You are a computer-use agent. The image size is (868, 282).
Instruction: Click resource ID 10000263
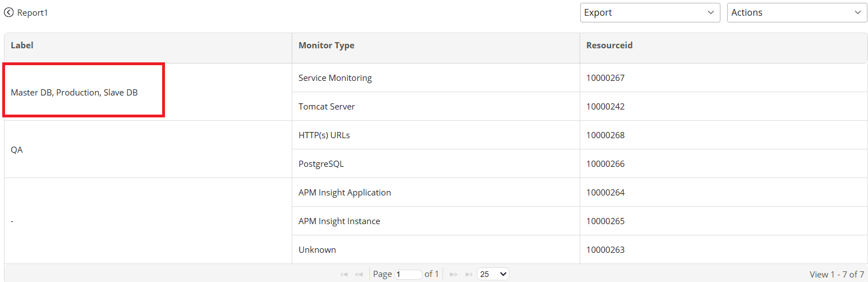(605, 250)
